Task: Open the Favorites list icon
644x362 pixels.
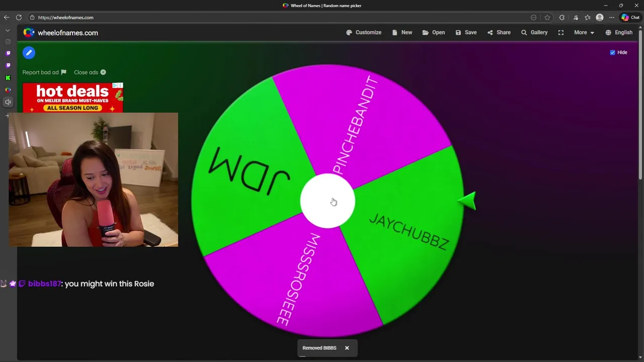Action: (x=588, y=18)
